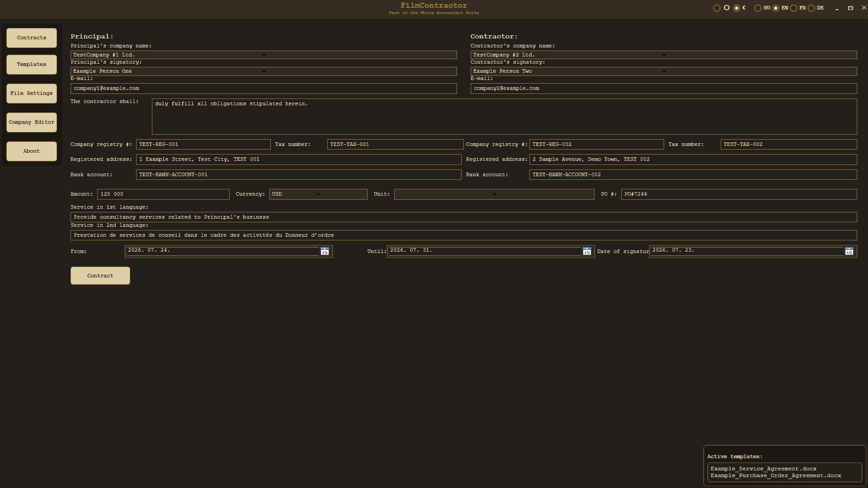Viewport: 868px width, 488px height.
Task: Expand Principal's company name dropdown
Action: coord(264,55)
